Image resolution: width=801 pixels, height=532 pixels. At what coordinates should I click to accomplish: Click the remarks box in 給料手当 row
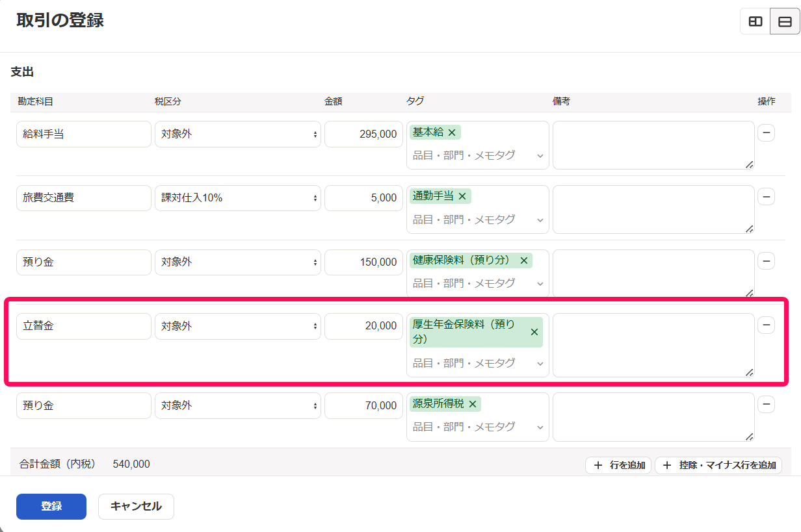[x=653, y=146]
